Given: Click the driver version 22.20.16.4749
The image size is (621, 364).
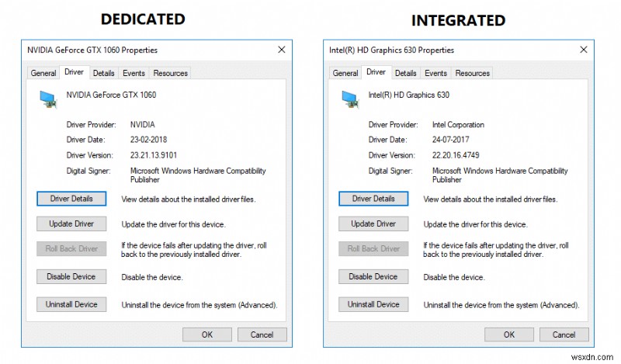Looking at the screenshot, I should [456, 155].
